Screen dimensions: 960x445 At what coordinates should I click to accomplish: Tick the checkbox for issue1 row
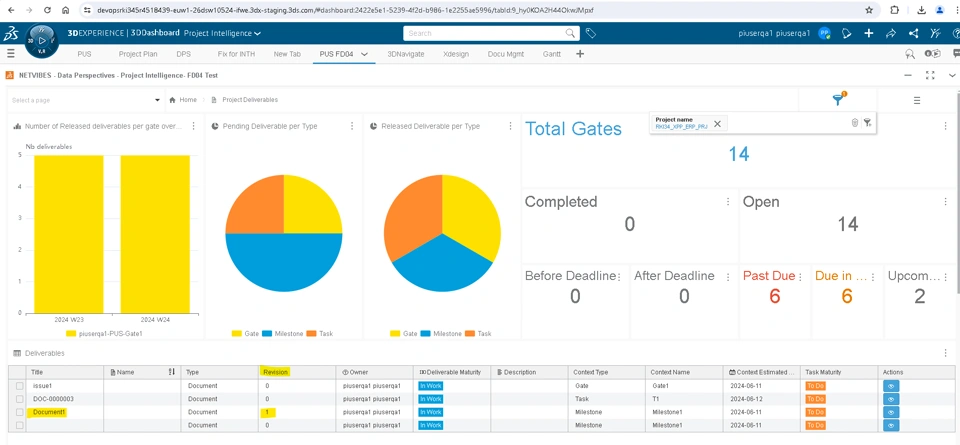click(x=20, y=386)
